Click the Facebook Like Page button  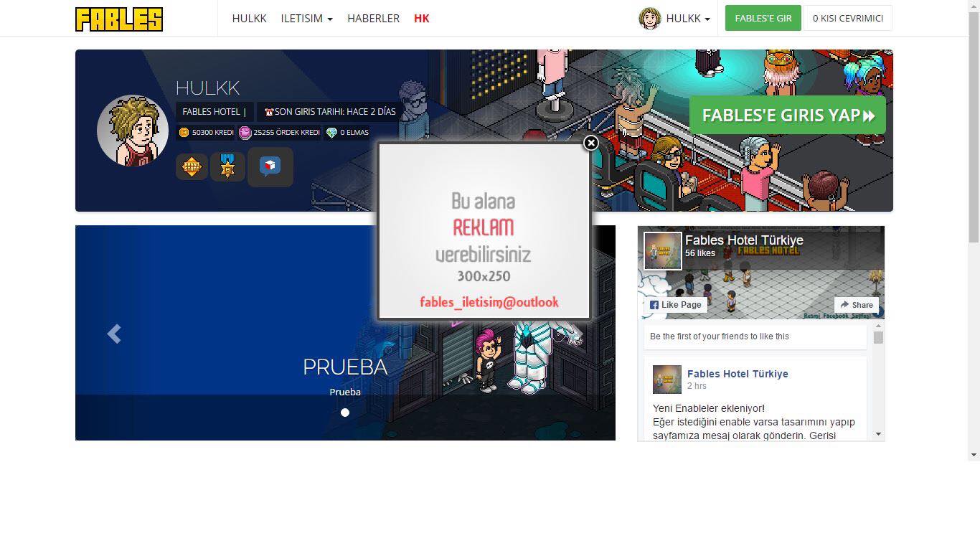tap(675, 305)
